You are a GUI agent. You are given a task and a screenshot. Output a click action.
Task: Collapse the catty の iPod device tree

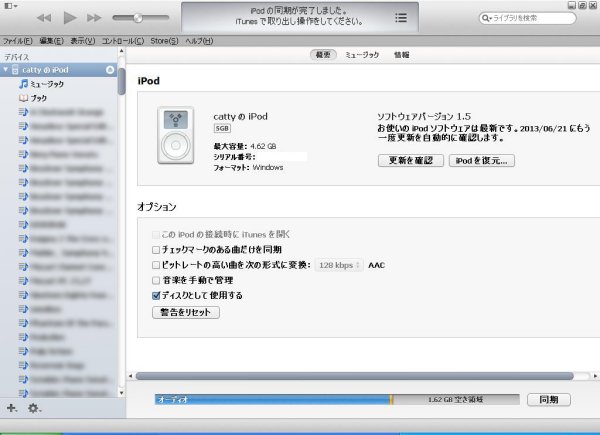5,69
